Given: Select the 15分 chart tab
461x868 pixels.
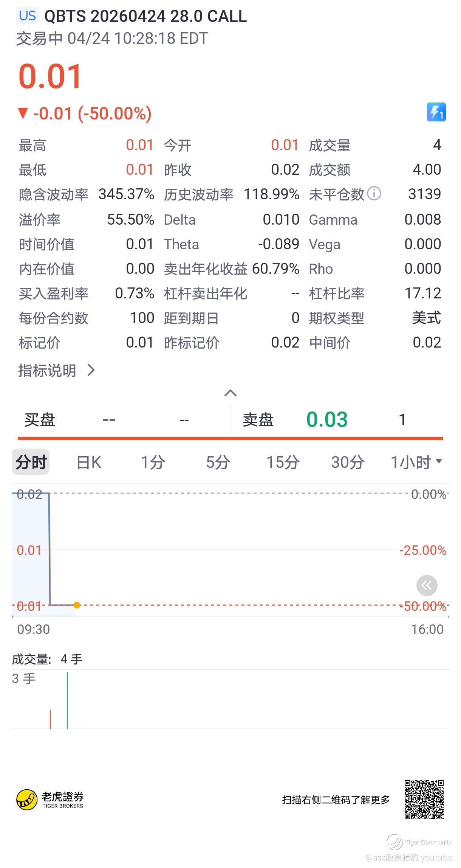Looking at the screenshot, I should (x=283, y=462).
